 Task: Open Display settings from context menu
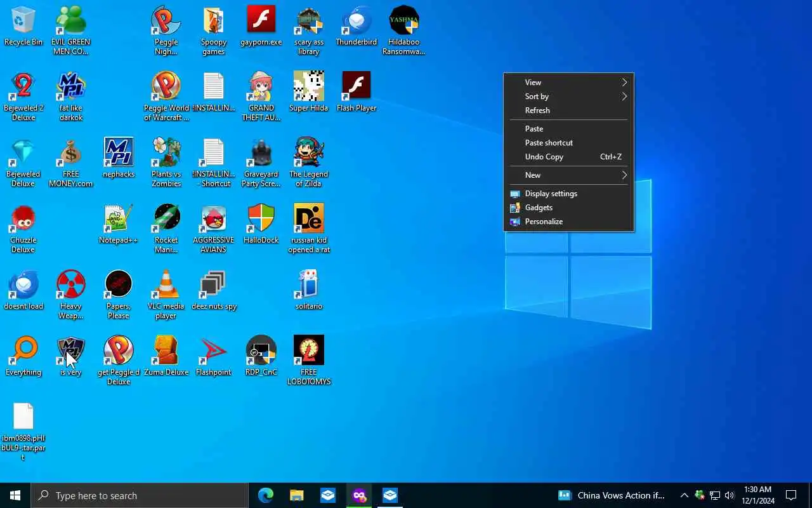tap(569, 194)
